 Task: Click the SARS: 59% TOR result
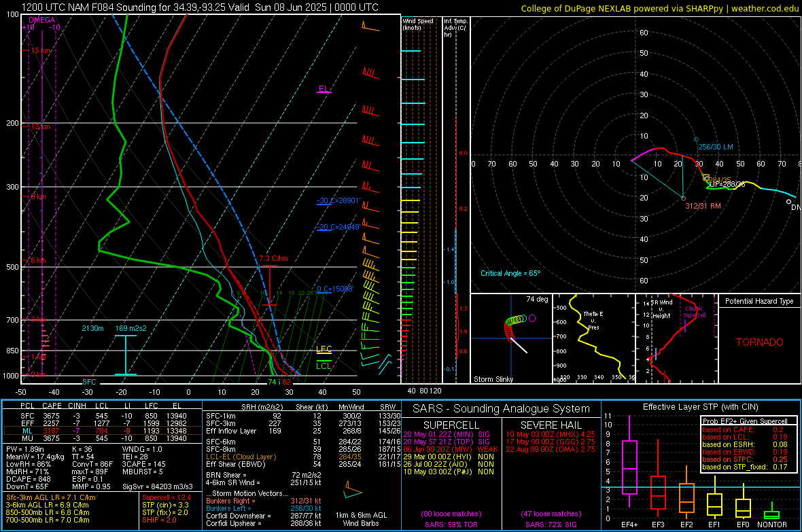[x=451, y=525]
